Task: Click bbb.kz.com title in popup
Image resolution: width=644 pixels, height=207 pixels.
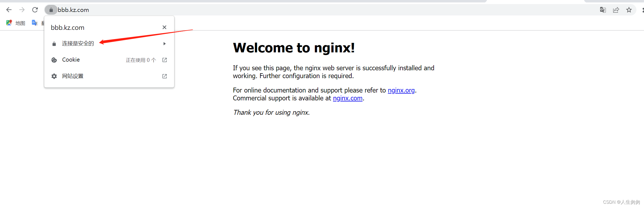Action: tap(68, 28)
